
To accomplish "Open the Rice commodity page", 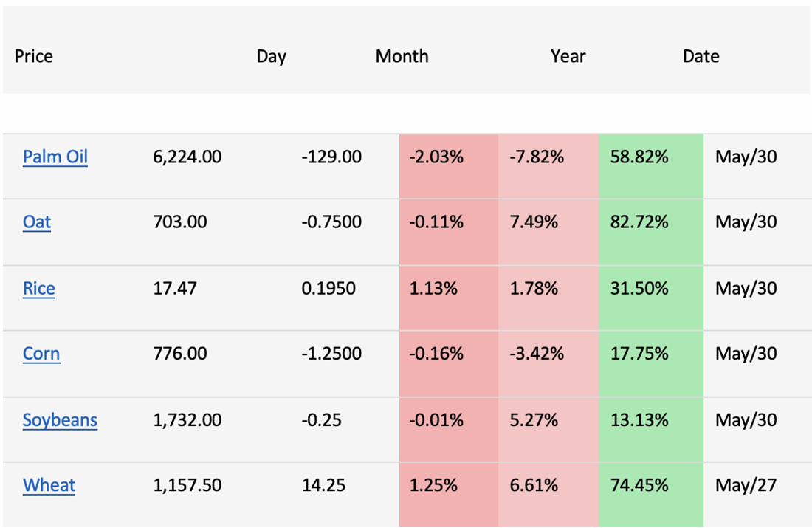I will [38, 288].
